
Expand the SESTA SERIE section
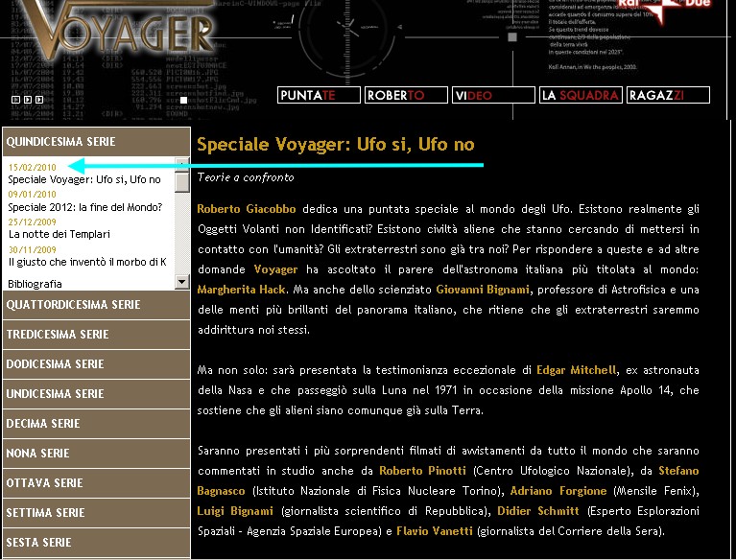[96, 542]
